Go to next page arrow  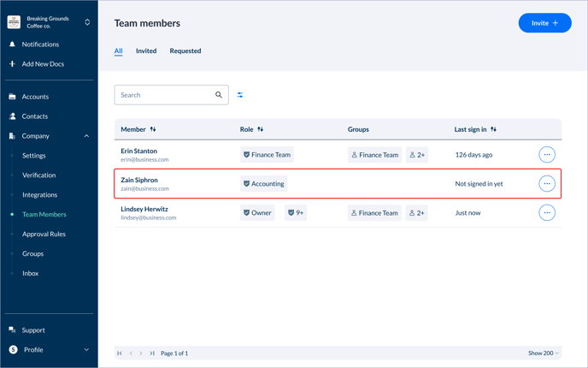[141, 353]
